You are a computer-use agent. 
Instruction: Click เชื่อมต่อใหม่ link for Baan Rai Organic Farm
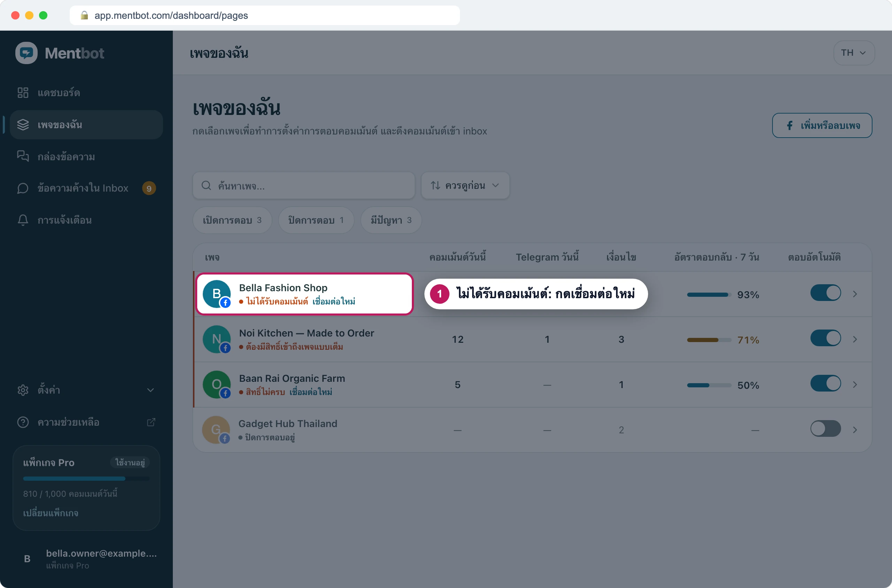pos(310,392)
